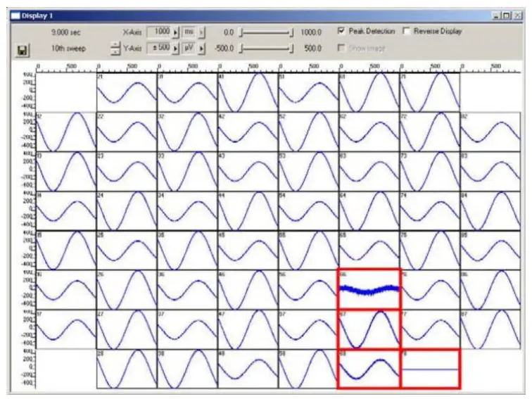Select the channel 44 plot
Image resolution: width=532 pixels, height=399 pixels.
[x=248, y=210]
